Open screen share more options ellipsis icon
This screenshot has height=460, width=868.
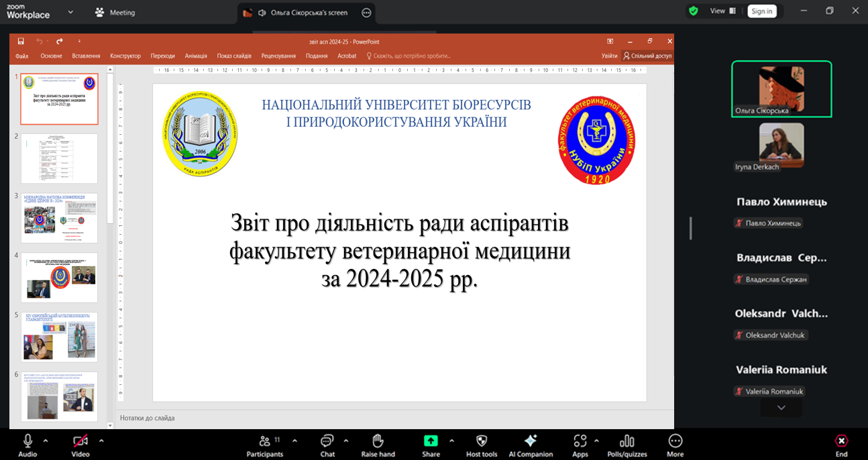coord(366,12)
